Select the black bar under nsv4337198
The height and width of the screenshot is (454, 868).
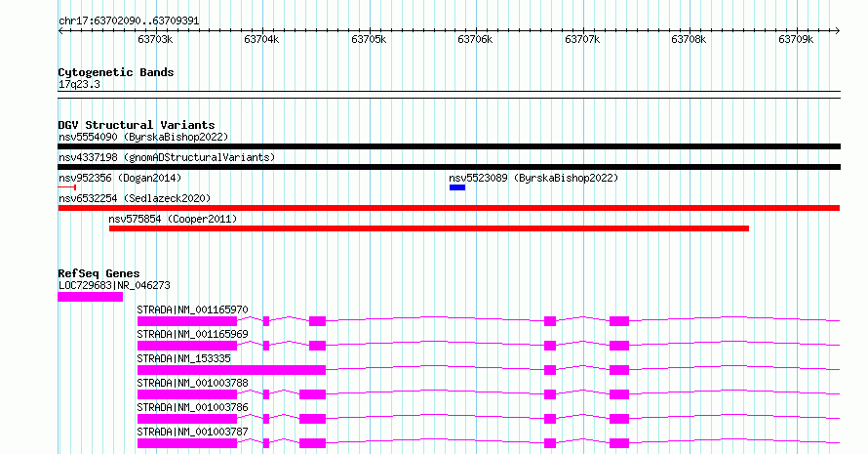point(449,167)
